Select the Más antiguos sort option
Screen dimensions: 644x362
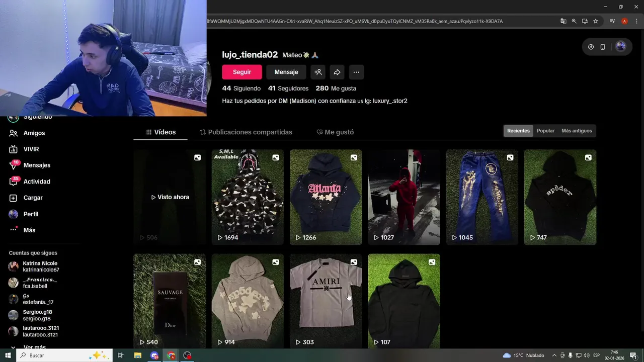coord(577,131)
